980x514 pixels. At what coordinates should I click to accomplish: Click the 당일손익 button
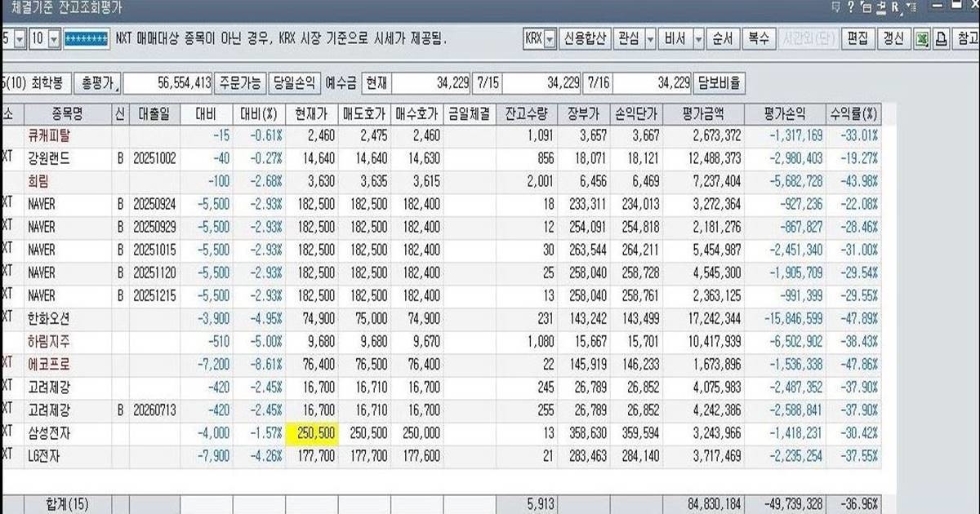click(296, 82)
